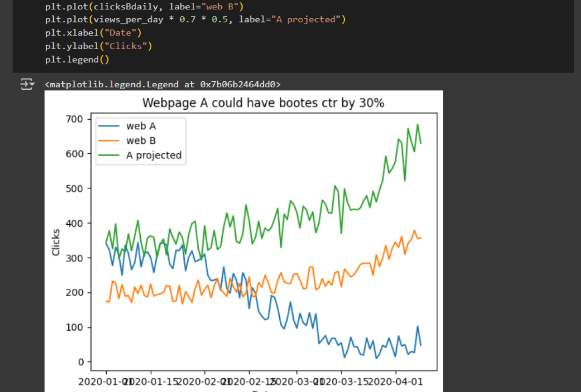Viewport: 581px width, 392px height.
Task: Click the cell output toggle icon
Action: 27,85
